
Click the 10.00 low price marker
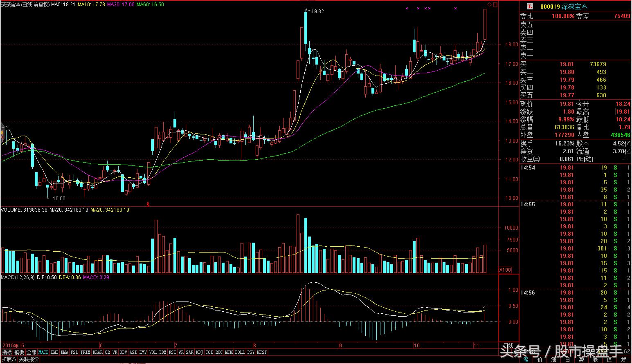click(x=58, y=199)
